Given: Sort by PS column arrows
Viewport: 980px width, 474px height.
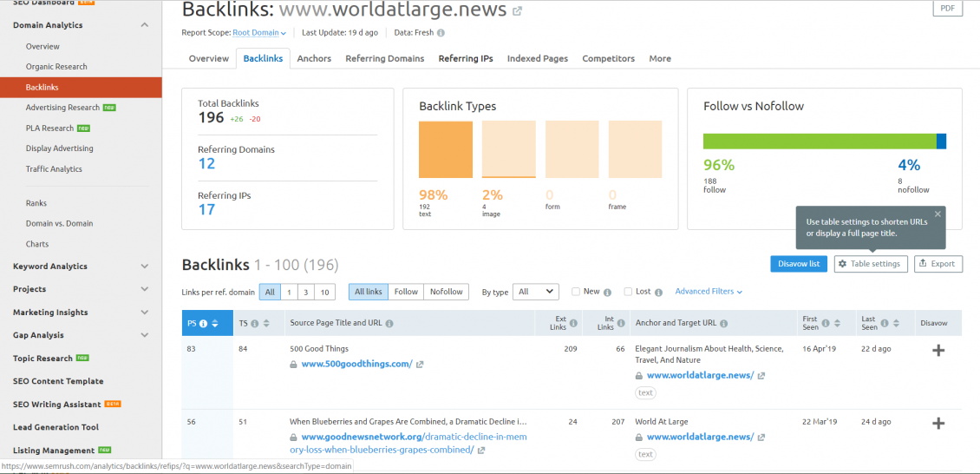Looking at the screenshot, I should (x=215, y=323).
